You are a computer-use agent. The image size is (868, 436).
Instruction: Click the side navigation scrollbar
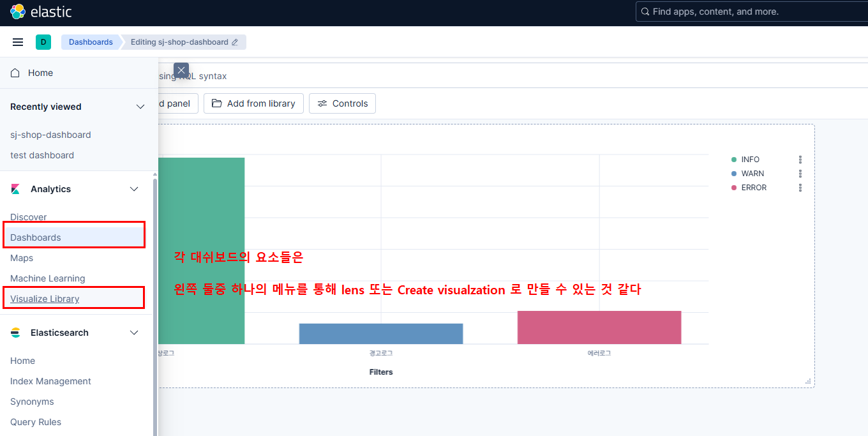click(155, 306)
